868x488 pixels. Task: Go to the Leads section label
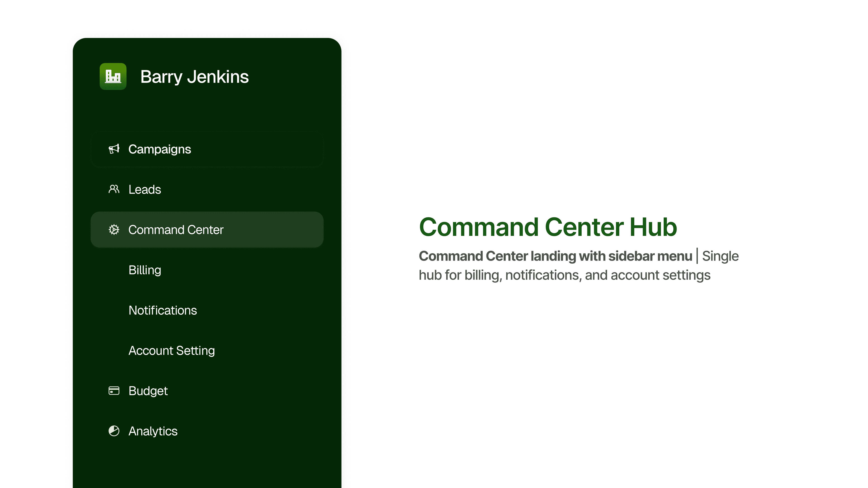pyautogui.click(x=145, y=190)
